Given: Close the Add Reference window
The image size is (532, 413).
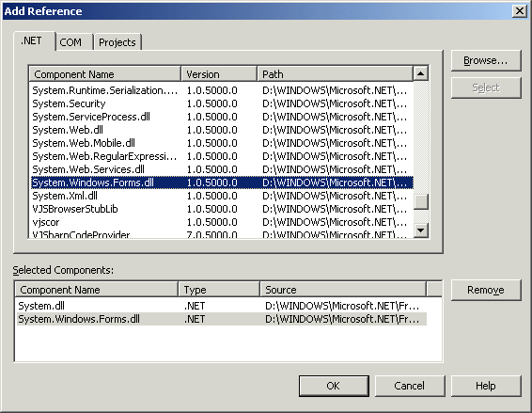Looking at the screenshot, I should click(520, 11).
